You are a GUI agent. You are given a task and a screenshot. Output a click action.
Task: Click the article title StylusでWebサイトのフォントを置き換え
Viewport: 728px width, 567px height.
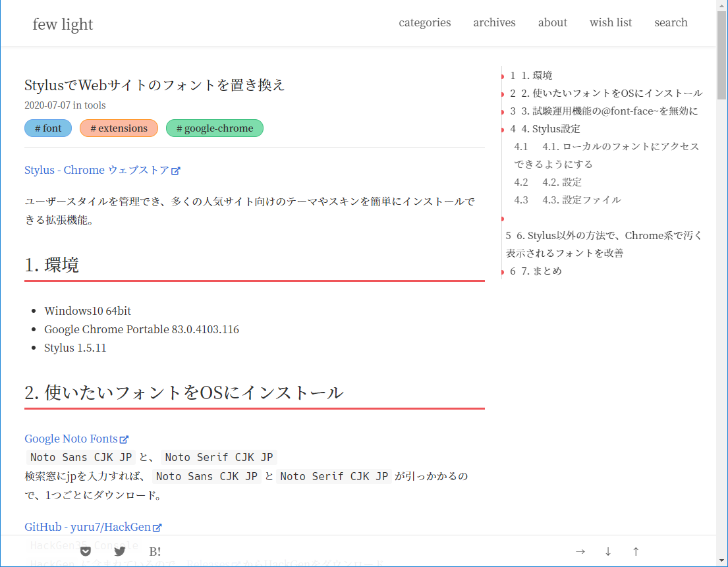154,85
